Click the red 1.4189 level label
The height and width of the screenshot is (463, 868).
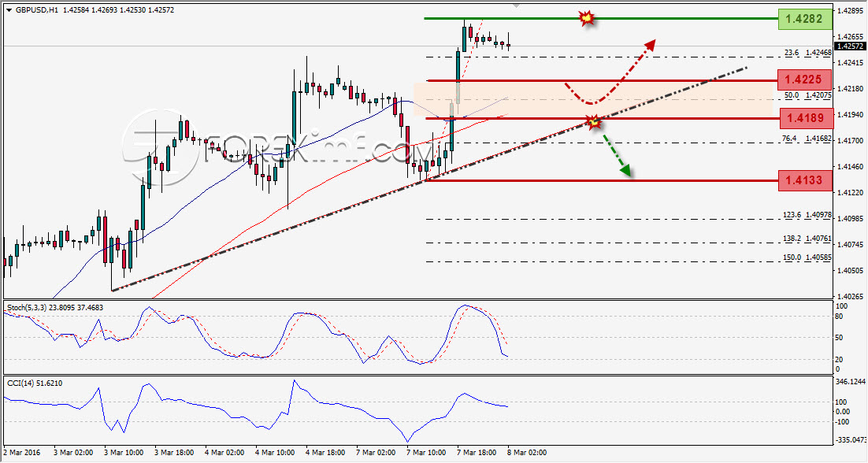point(807,118)
